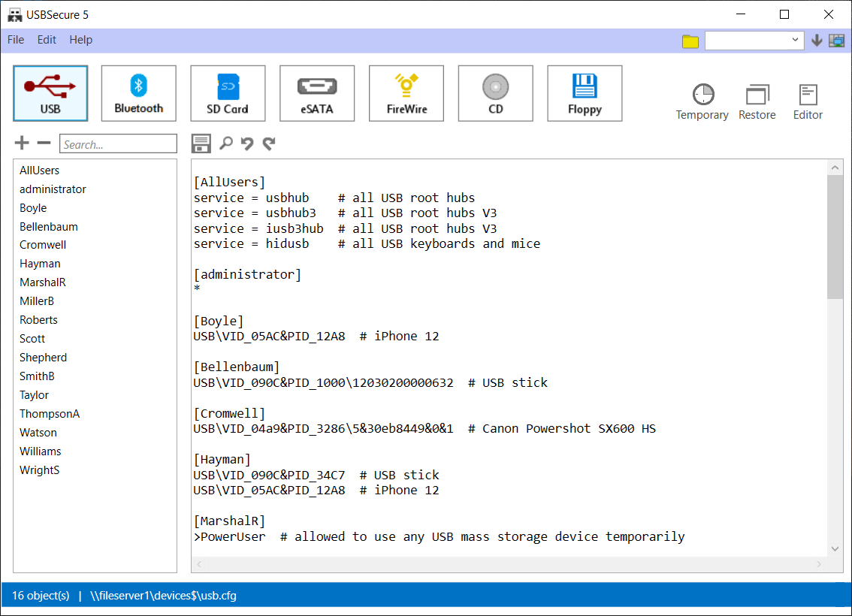Image resolution: width=852 pixels, height=616 pixels.
Task: Open the File menu
Action: click(16, 40)
